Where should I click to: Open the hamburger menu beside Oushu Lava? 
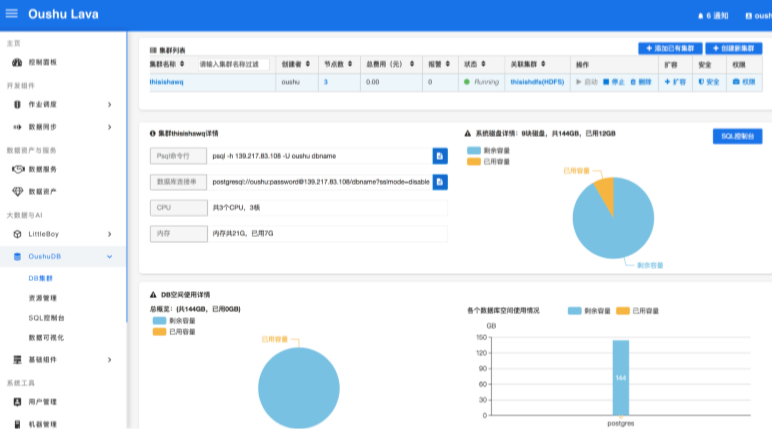coord(12,14)
